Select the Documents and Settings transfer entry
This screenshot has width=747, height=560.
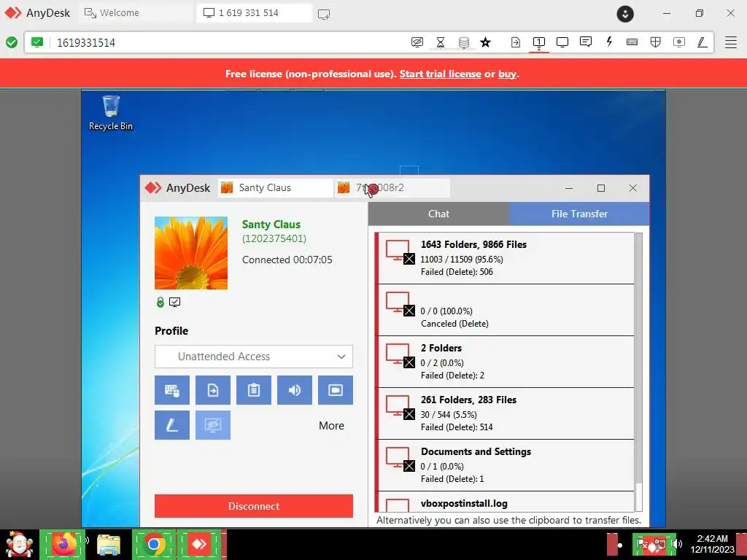click(x=505, y=465)
